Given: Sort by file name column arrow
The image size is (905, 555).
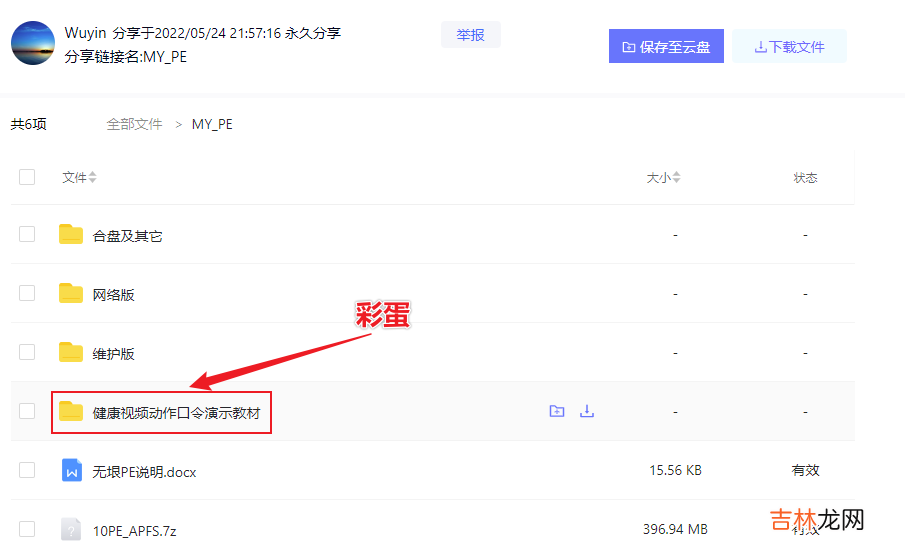Looking at the screenshot, I should [x=93, y=178].
